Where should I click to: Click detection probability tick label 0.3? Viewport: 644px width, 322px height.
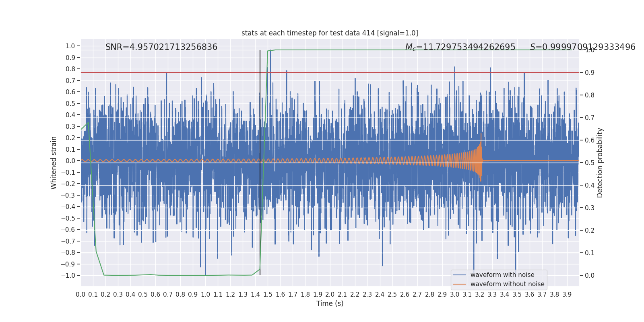590,208
